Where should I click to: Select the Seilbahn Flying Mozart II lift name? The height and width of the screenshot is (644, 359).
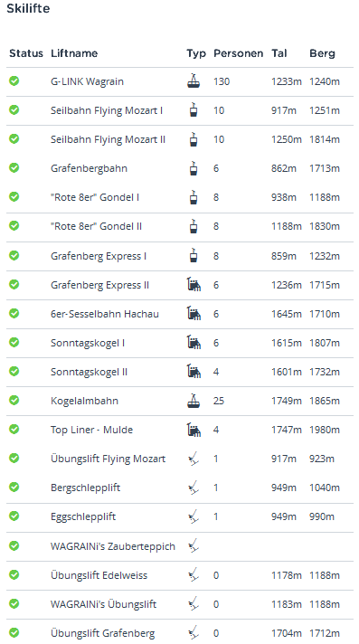pos(108,139)
